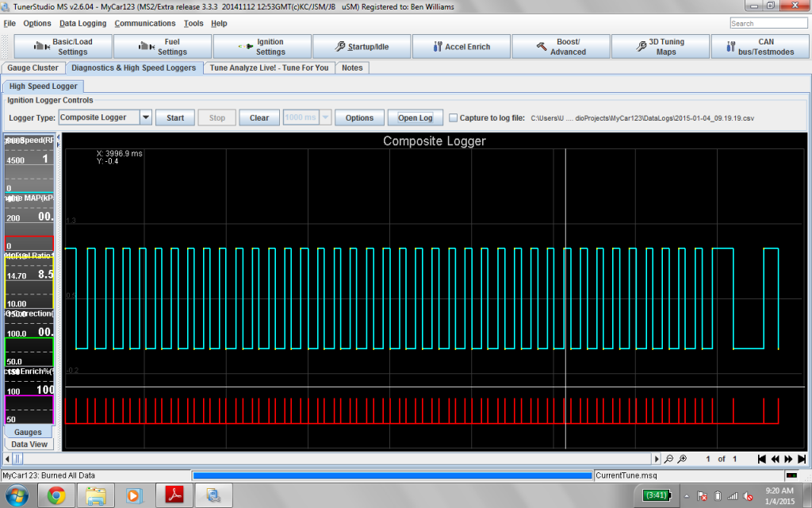Enable Capture to log file checkbox

[x=454, y=117]
